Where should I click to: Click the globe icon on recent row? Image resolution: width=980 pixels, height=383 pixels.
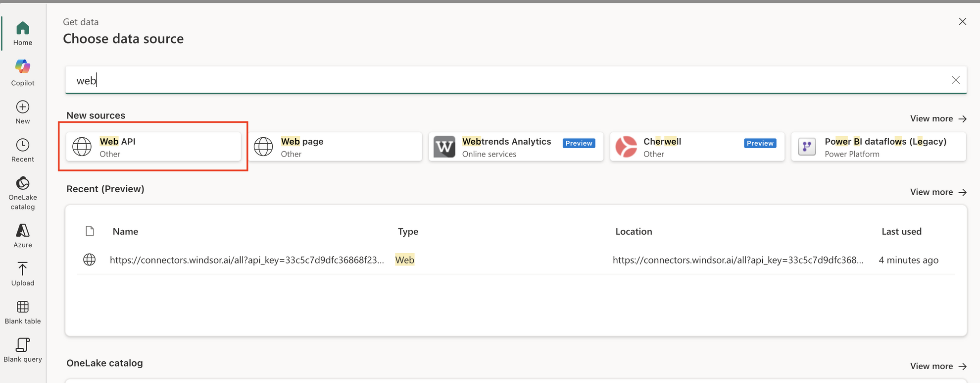pos(90,260)
